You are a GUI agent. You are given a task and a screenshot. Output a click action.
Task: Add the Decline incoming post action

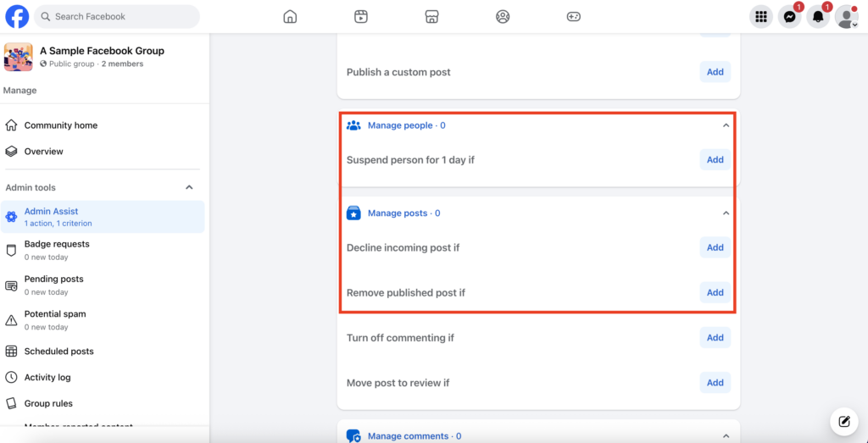715,248
